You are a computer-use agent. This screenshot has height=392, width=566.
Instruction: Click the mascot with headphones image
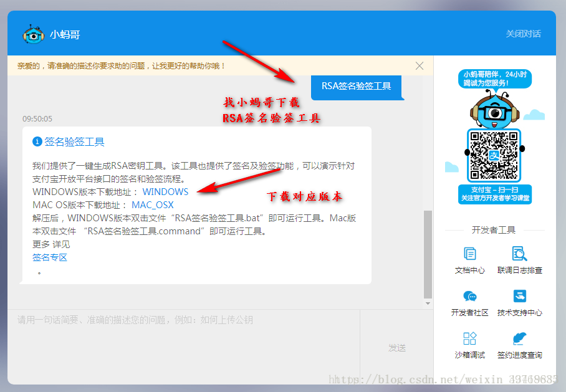(494, 109)
